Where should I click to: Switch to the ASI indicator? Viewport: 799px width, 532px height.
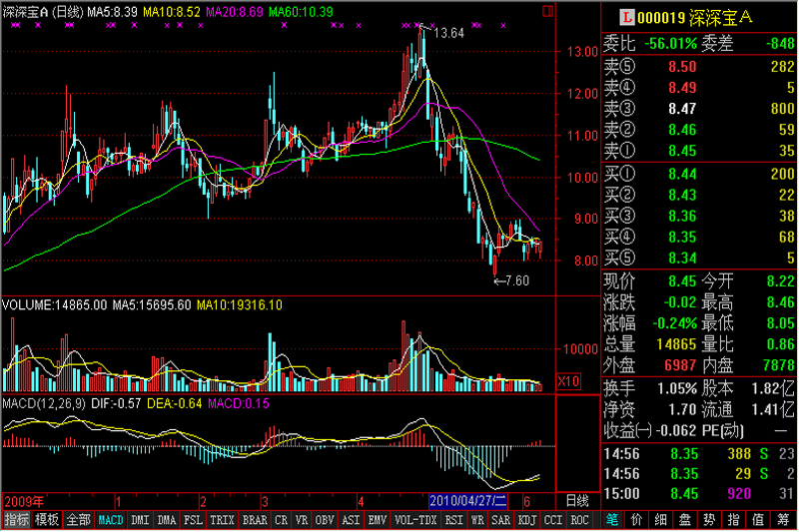pyautogui.click(x=351, y=520)
